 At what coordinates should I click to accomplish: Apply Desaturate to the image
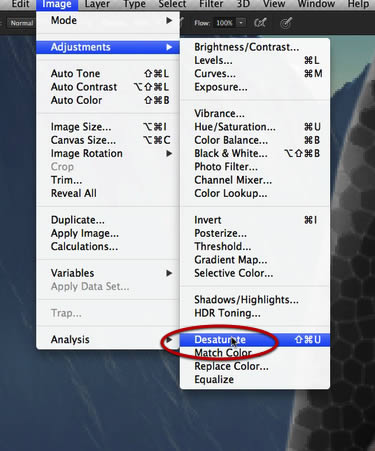[255, 340]
